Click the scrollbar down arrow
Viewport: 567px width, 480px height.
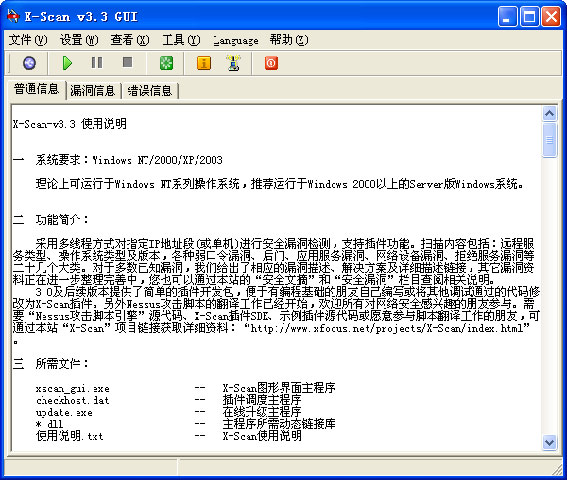click(549, 442)
